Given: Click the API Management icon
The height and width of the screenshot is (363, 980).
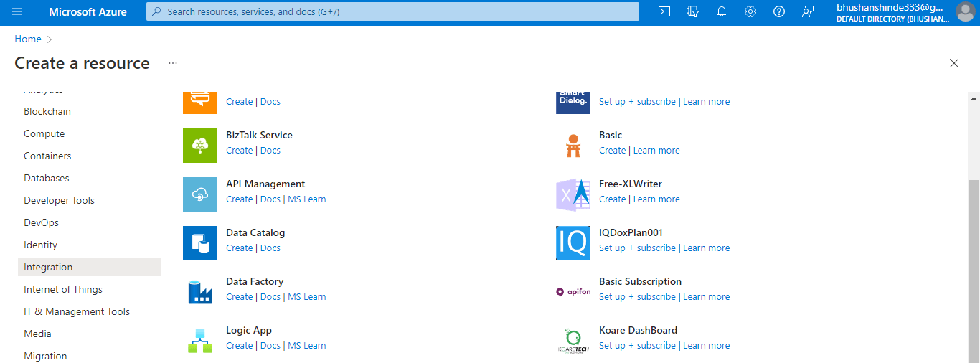Looking at the screenshot, I should 200,194.
